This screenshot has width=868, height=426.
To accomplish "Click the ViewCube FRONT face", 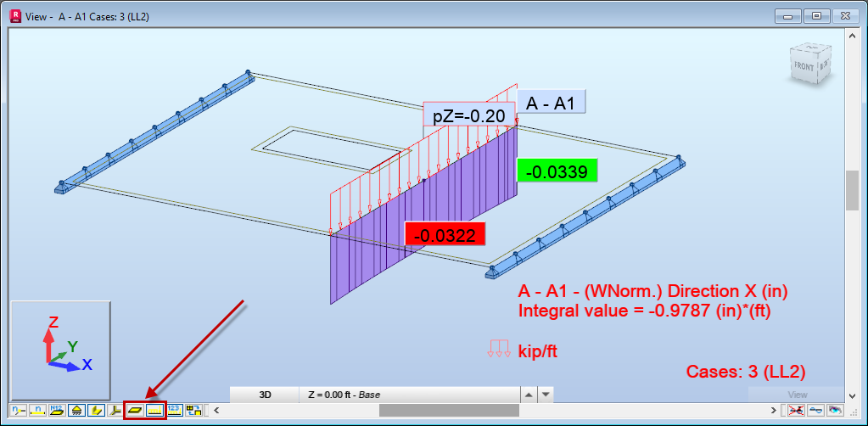I will pos(804,67).
